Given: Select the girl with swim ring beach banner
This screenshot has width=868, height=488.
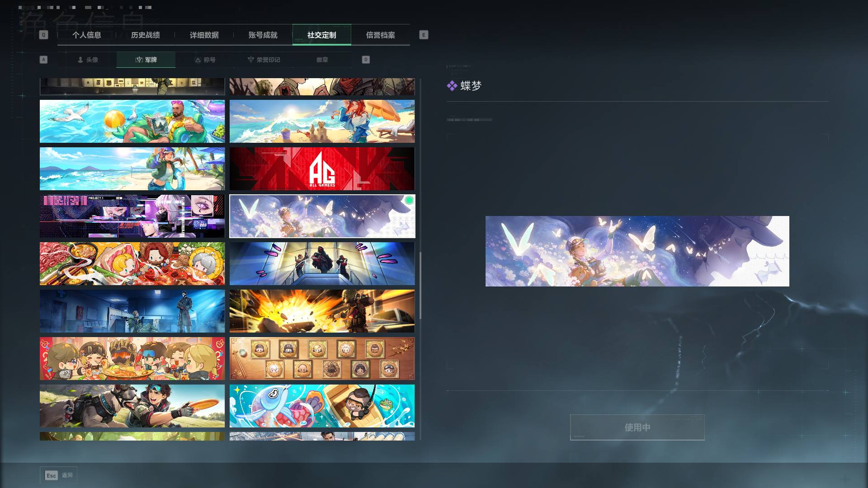Looking at the screenshot, I should pyautogui.click(x=132, y=169).
